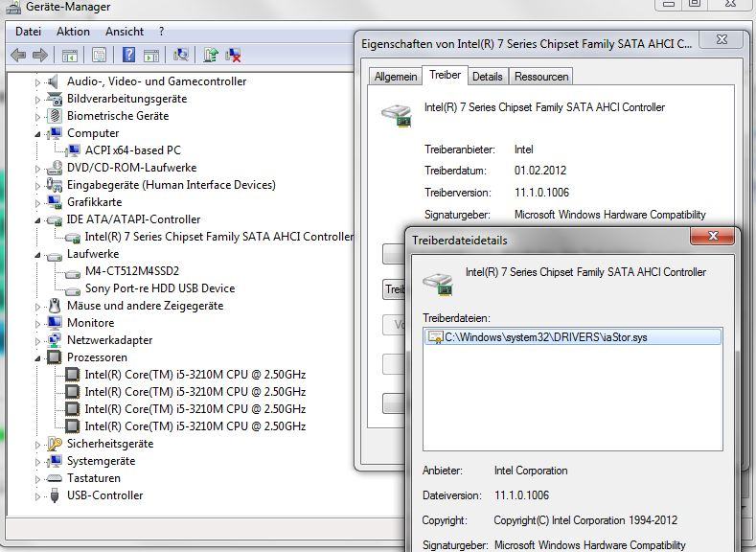Switch to the Details tab
This screenshot has height=552, width=756.
pyautogui.click(x=488, y=77)
